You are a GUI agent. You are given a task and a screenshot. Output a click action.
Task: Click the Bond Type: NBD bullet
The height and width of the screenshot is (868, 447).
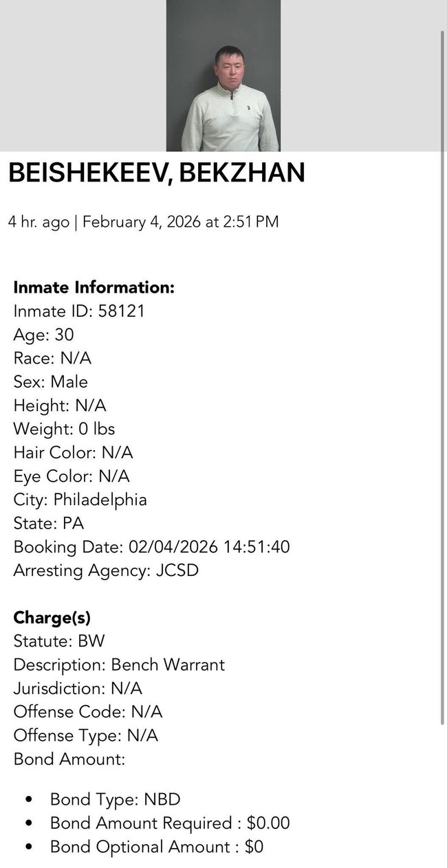[x=115, y=799]
